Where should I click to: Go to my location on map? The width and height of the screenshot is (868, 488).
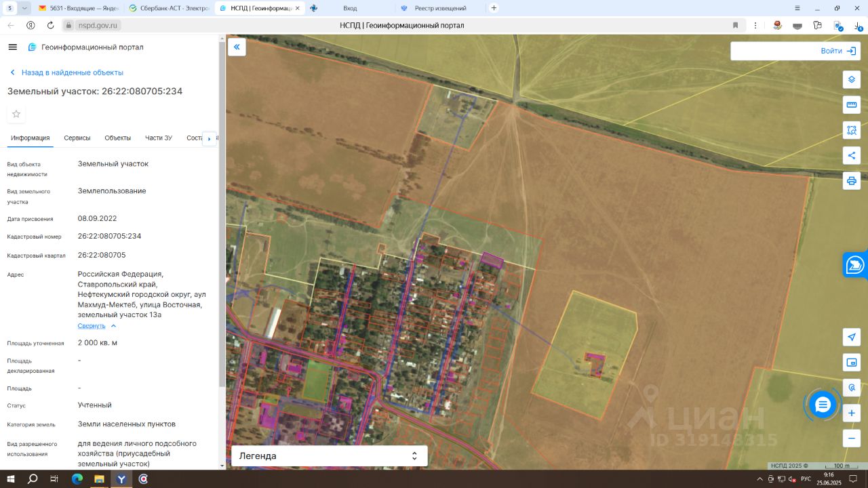[852, 337]
